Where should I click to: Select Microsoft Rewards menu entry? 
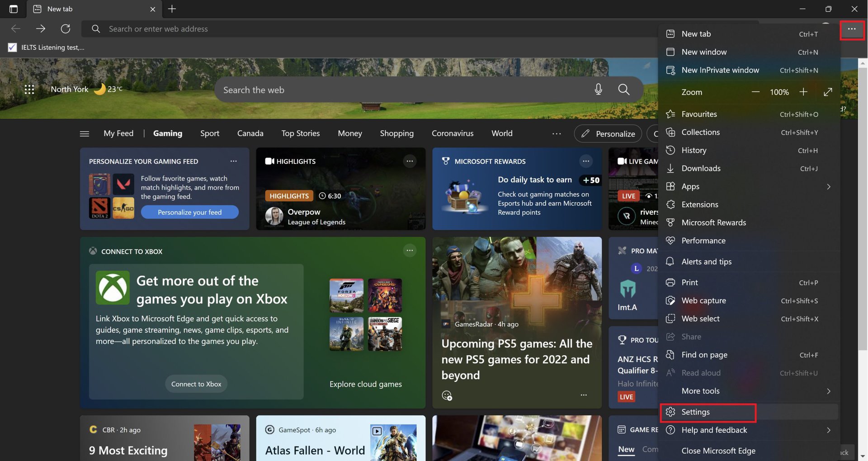(x=749, y=223)
